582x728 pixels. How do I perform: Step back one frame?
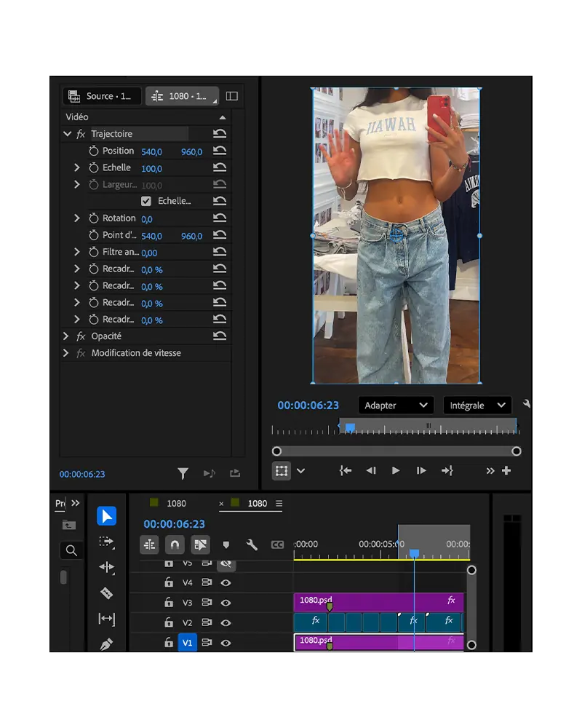tap(371, 471)
